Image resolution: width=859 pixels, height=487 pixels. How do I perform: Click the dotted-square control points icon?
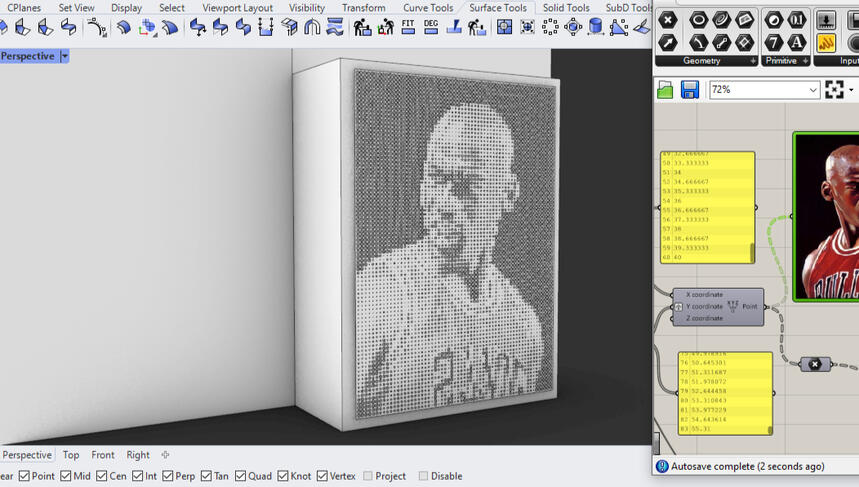pyautogui.click(x=550, y=27)
